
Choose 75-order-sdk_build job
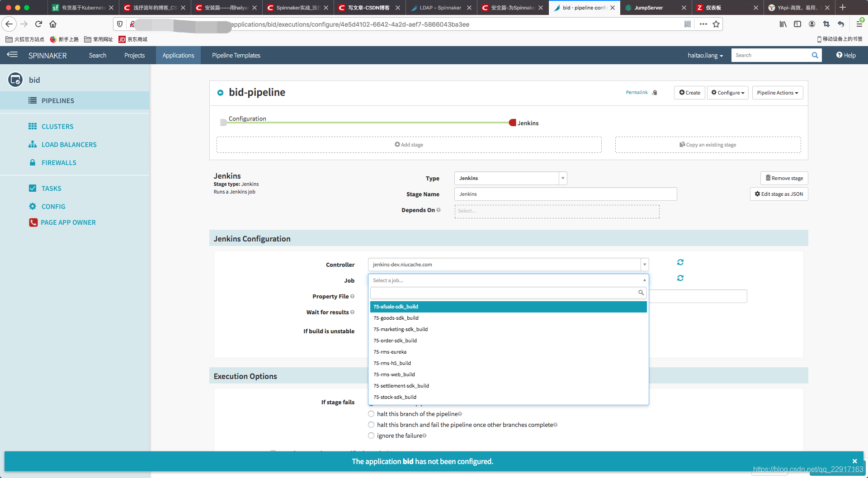(509, 341)
